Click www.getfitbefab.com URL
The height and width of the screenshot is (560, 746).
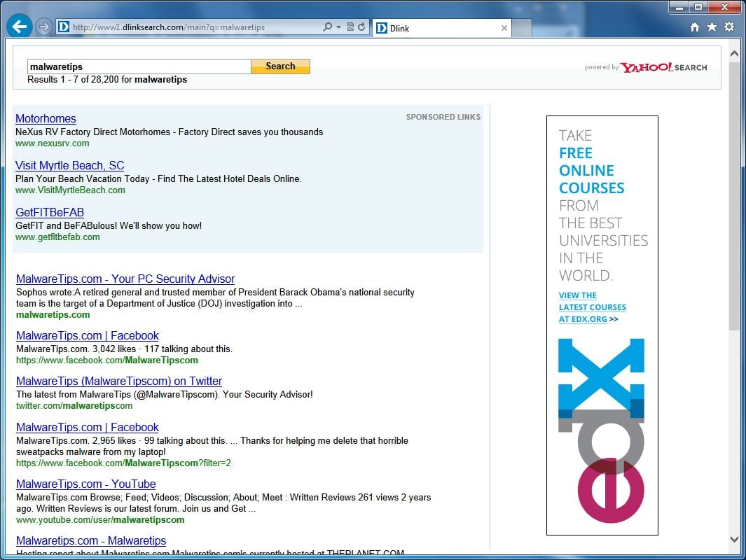coord(57,237)
